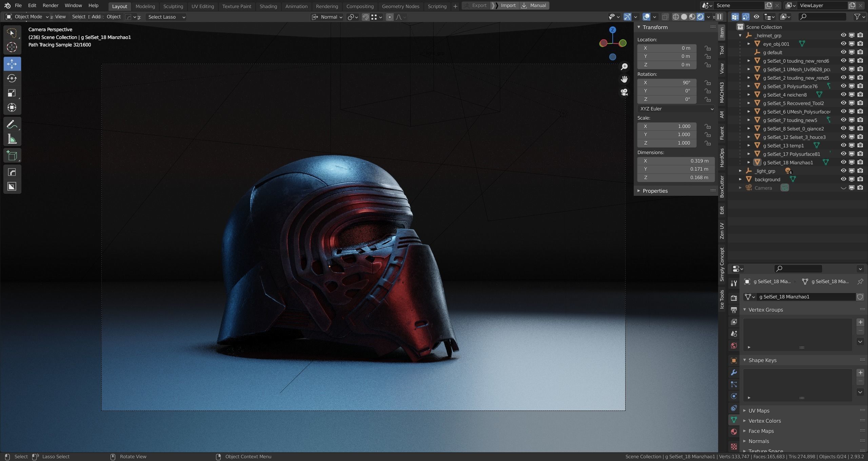Click the Rotation X field showing 90°
This screenshot has height=461, width=868.
pyautogui.click(x=667, y=83)
